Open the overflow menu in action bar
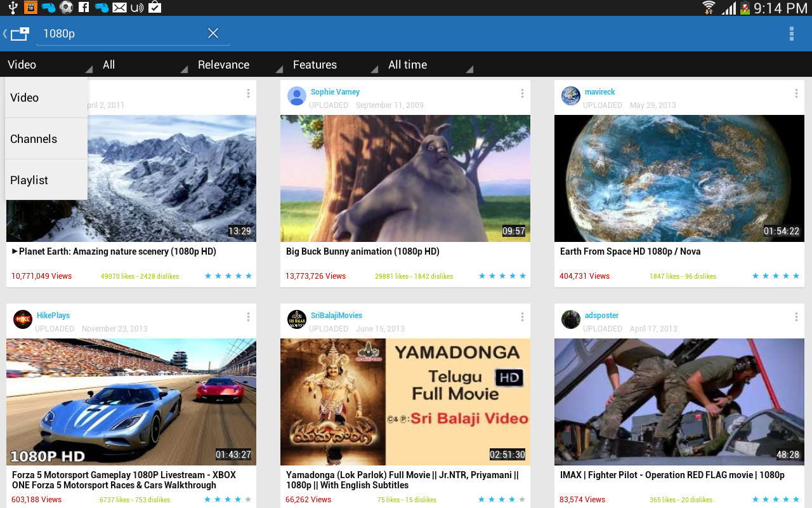This screenshot has height=508, width=812. tap(791, 34)
